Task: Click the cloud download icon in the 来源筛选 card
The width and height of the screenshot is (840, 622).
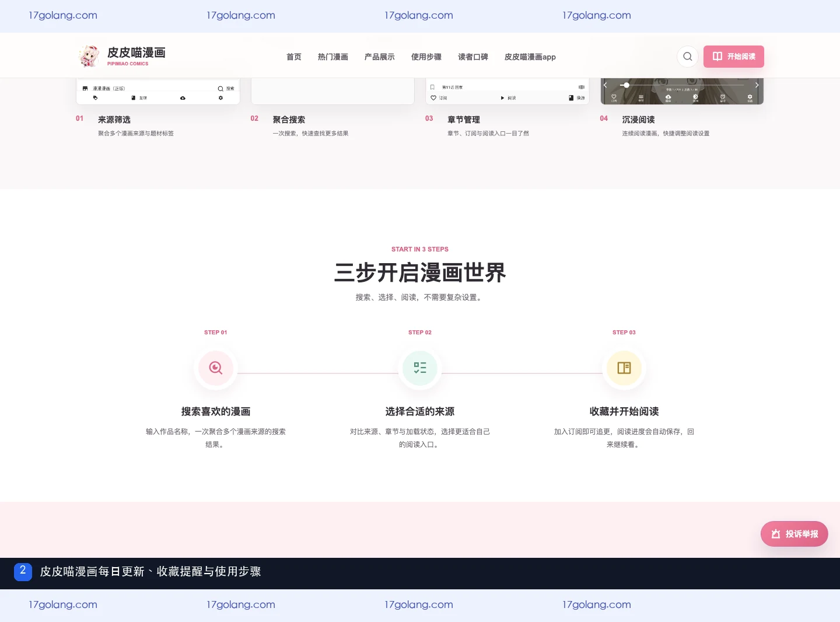Action: (183, 98)
